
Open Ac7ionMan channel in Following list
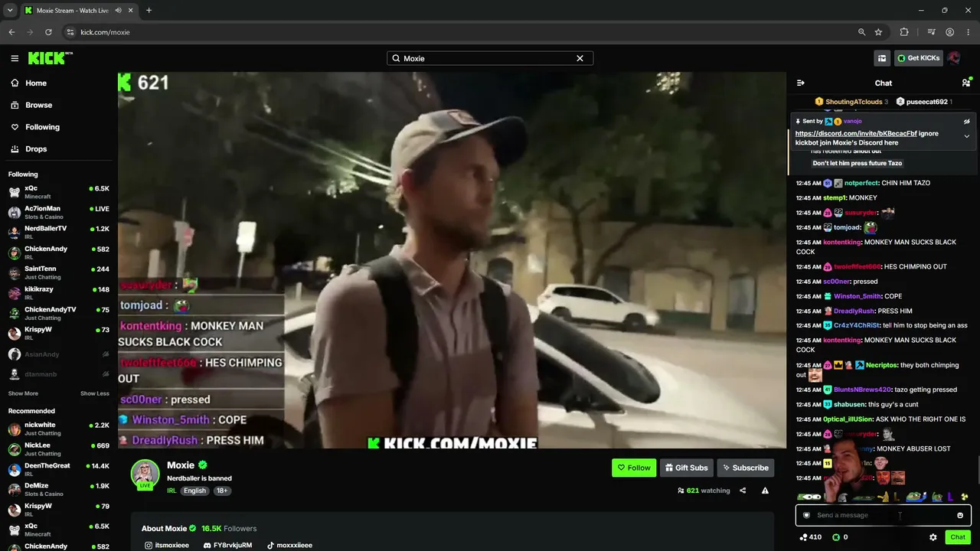(x=58, y=212)
